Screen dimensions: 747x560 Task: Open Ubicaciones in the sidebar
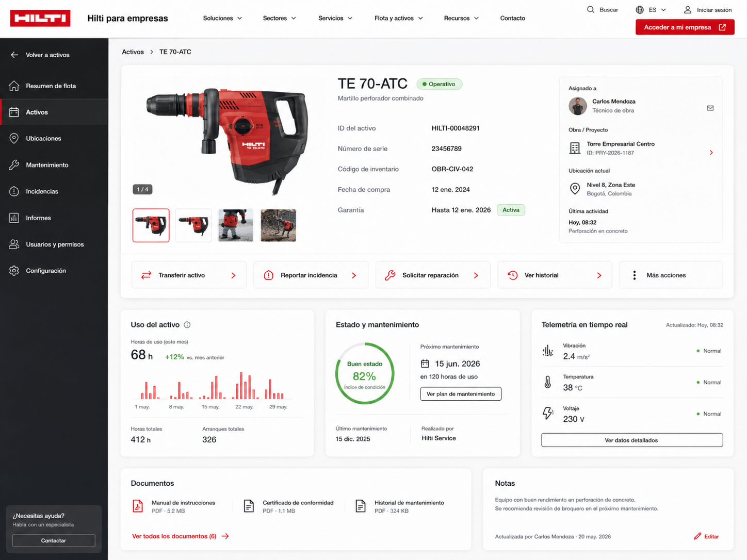[54, 138]
